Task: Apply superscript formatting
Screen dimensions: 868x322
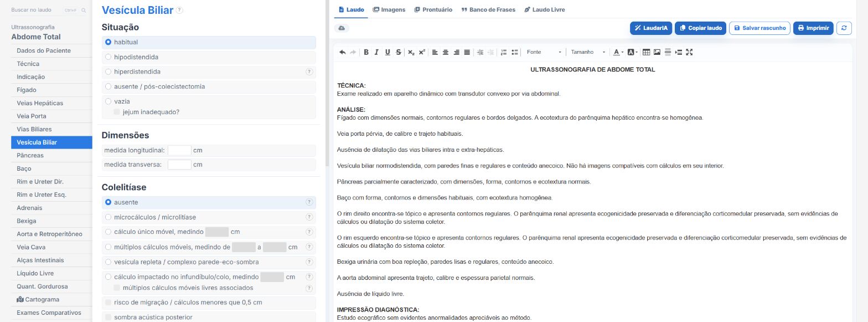Action: coord(422,52)
